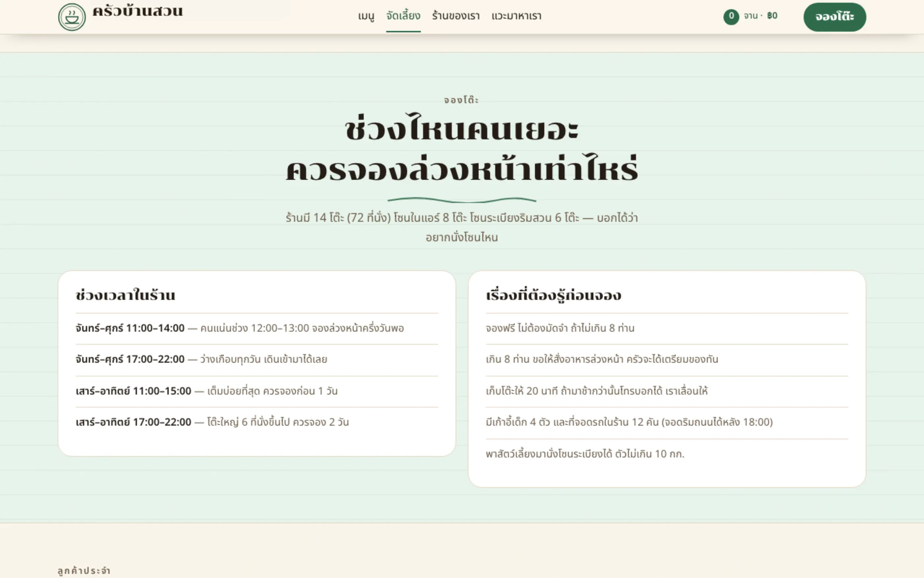This screenshot has height=578, width=924.
Task: Click the เรื่องที่ต้องรู้ก่อนจอง card title
Action: coord(553,296)
